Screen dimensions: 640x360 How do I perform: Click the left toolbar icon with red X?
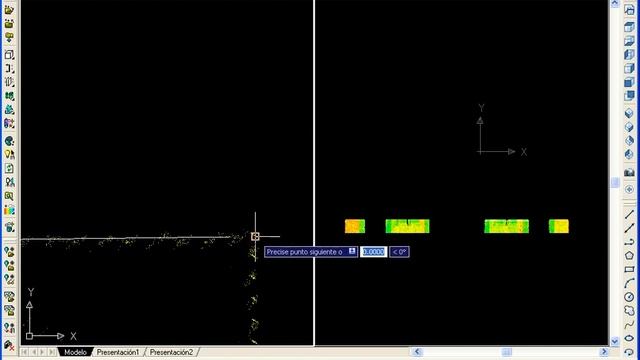click(9, 345)
